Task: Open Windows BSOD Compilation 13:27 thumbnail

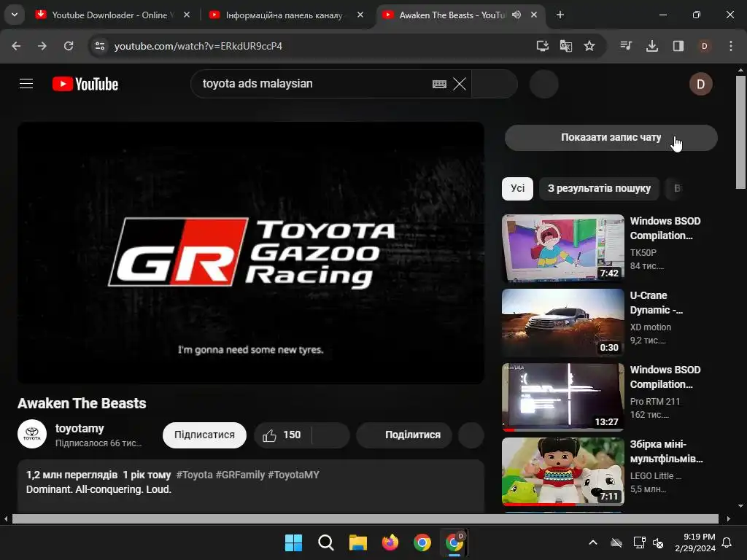Action: point(563,397)
